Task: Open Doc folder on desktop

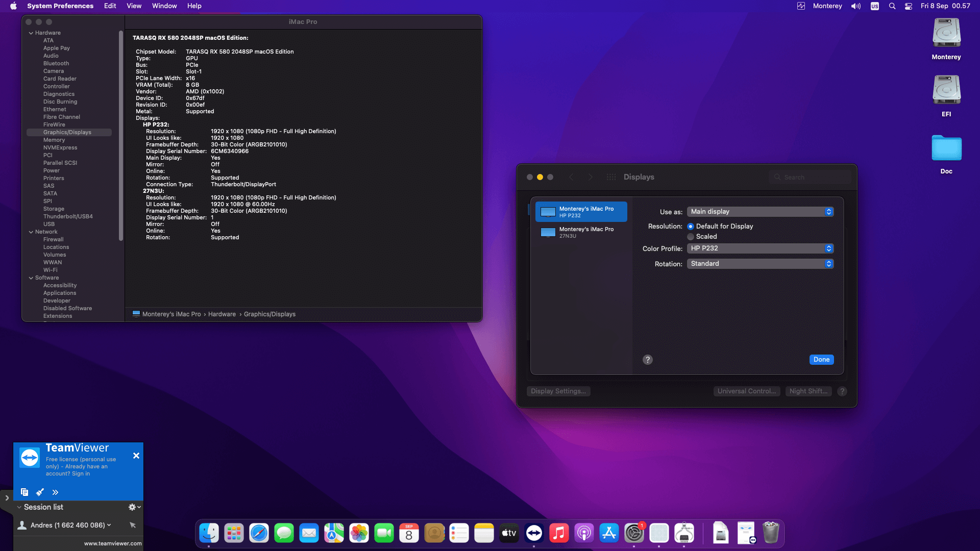Action: coord(946,148)
